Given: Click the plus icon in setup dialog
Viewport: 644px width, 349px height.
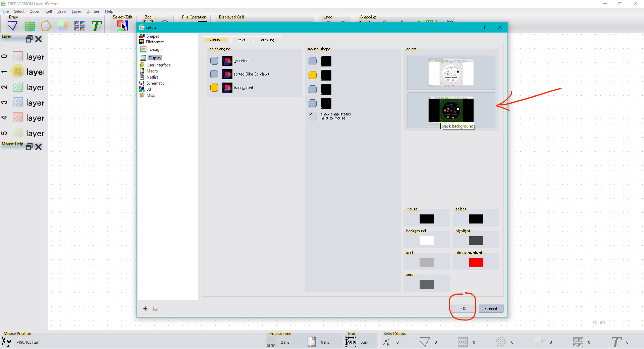Looking at the screenshot, I should [145, 308].
